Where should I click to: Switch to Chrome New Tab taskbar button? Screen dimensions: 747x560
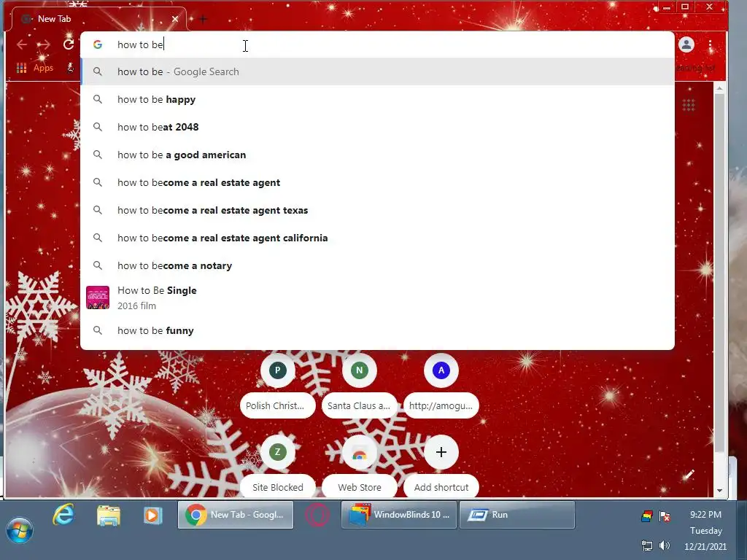click(236, 515)
